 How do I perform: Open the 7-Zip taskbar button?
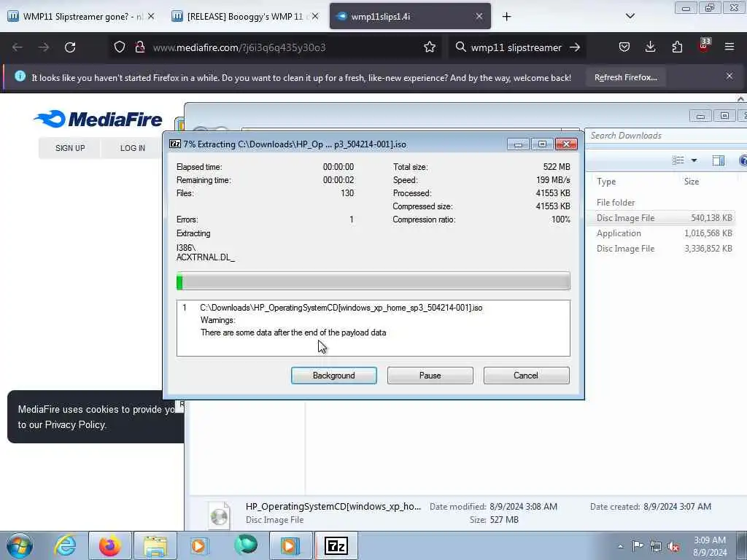tap(336, 545)
